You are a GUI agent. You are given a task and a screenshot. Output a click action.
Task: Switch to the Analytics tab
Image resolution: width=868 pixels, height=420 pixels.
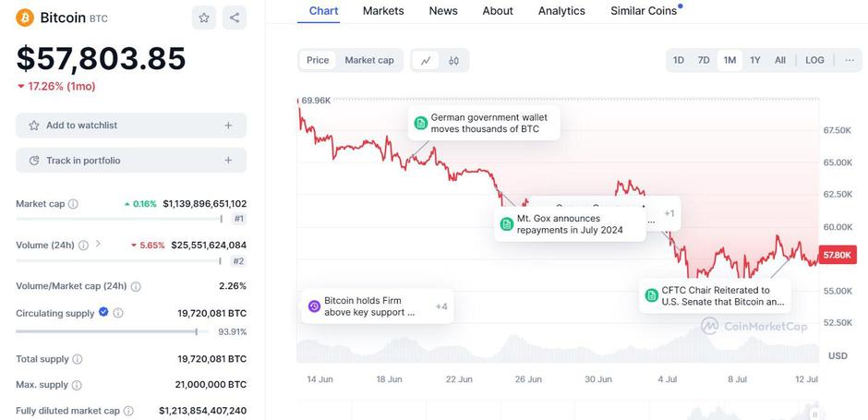click(561, 11)
